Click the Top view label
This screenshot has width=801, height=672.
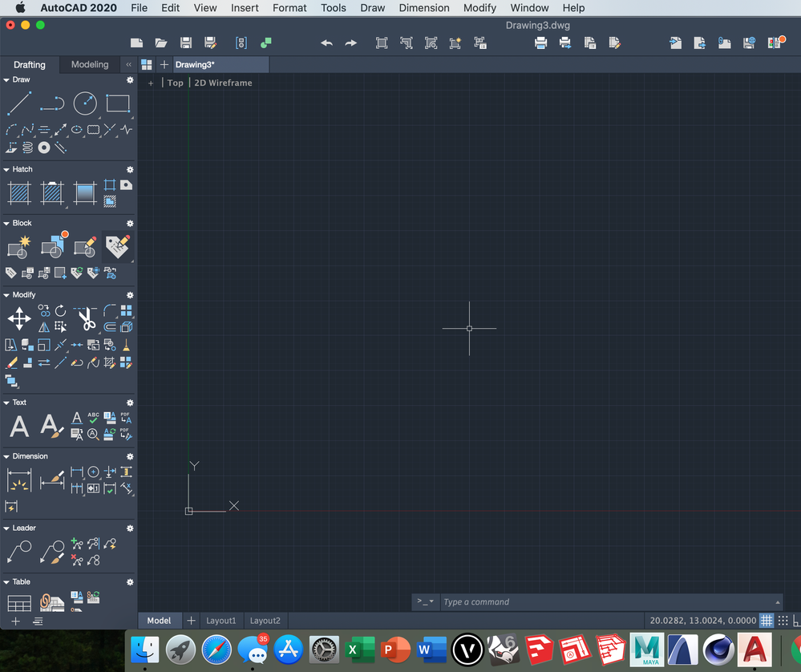pos(176,83)
